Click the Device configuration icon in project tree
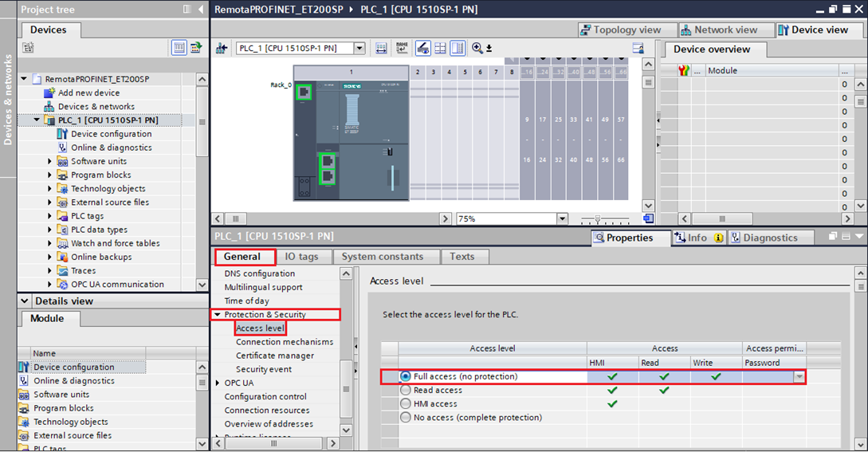 point(63,134)
